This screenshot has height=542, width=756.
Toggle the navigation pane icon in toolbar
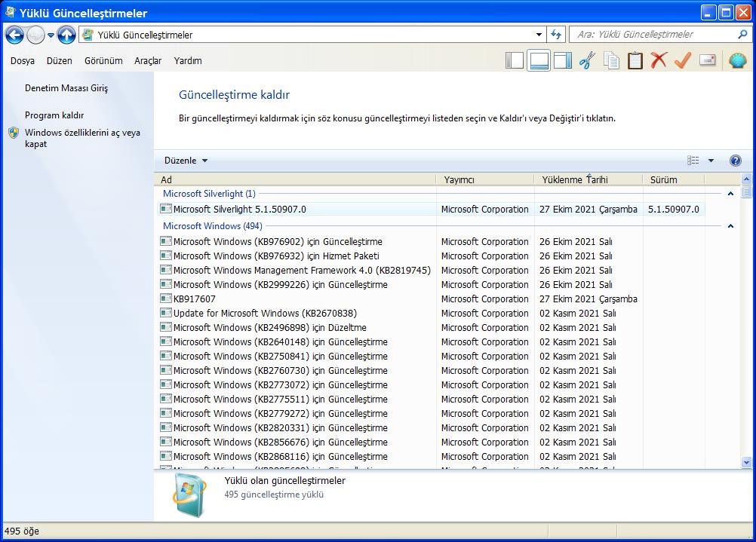point(515,61)
